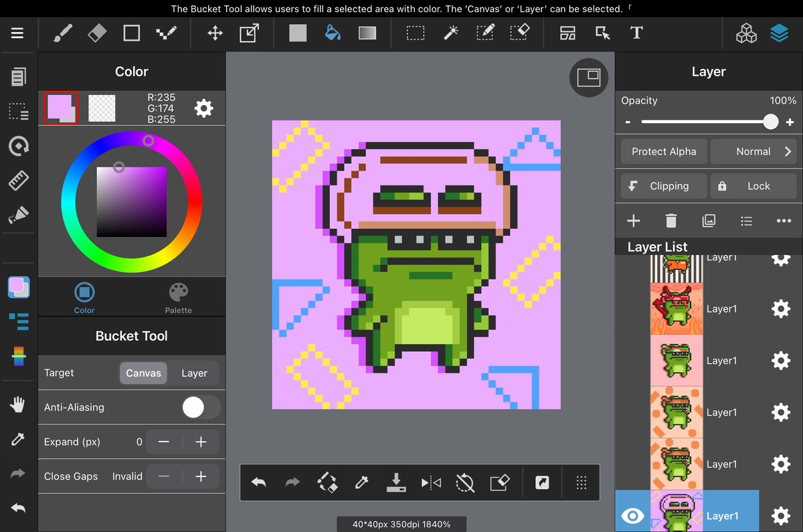803x532 pixels.
Task: Flip canvas horizontally in the bottom toolbar
Action: point(431,482)
